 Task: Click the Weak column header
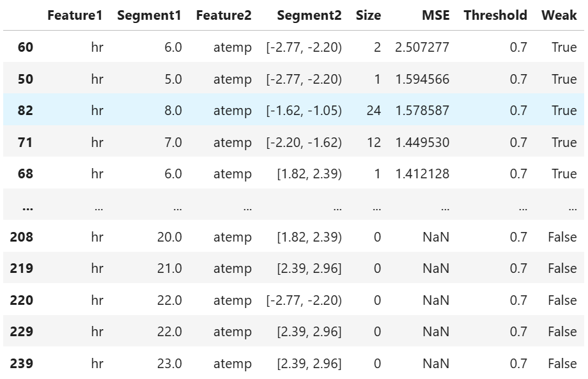tap(559, 15)
